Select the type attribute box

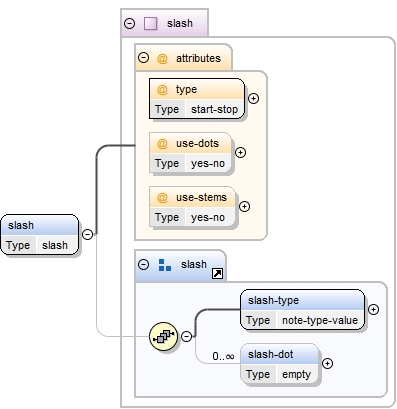197,99
